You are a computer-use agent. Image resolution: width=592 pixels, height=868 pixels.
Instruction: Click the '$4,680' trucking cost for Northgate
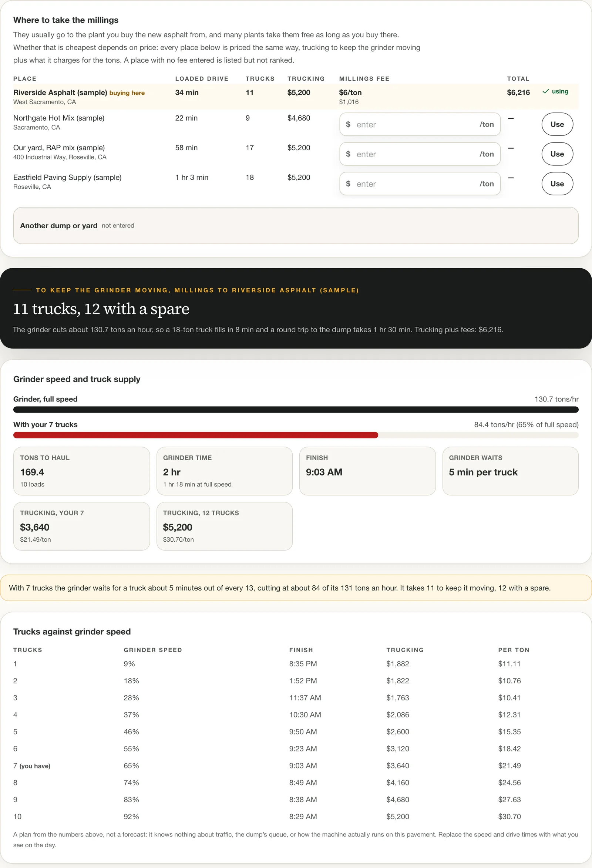299,118
